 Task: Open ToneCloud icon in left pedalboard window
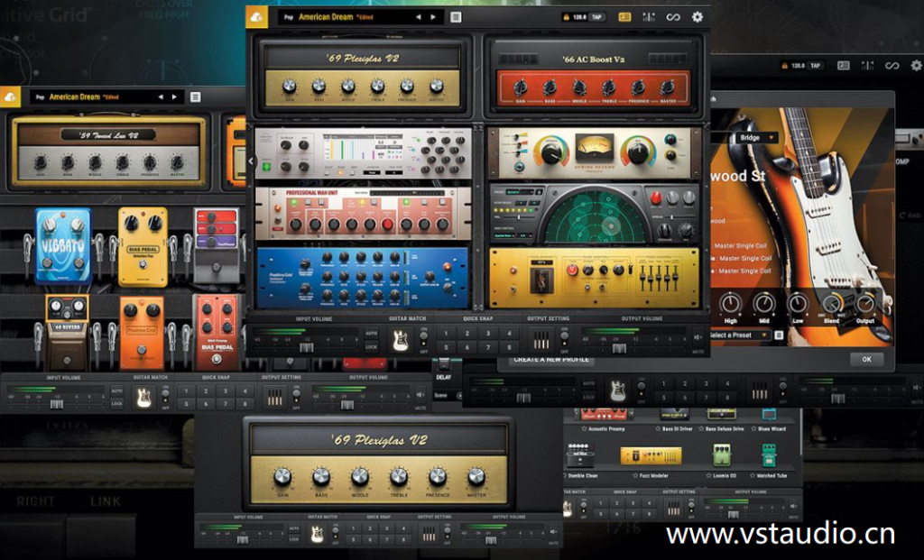10,96
